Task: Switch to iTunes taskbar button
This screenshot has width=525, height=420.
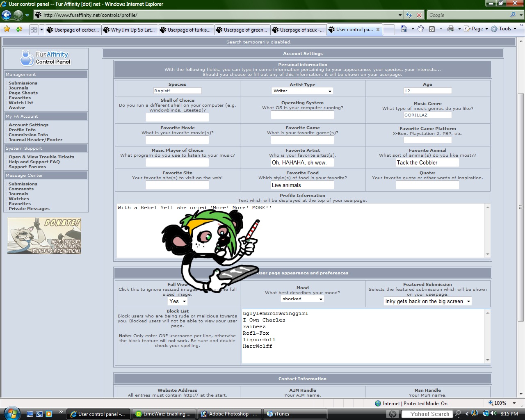Action: point(295,414)
